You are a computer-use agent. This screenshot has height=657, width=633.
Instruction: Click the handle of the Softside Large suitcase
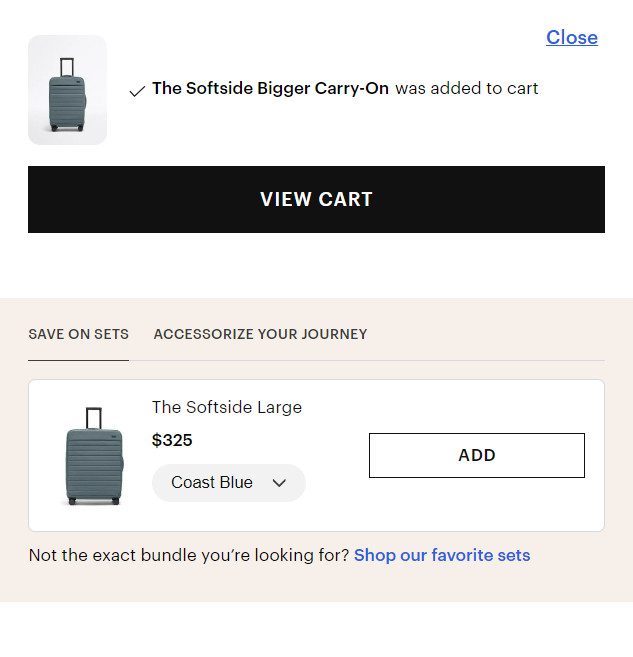tap(94, 416)
